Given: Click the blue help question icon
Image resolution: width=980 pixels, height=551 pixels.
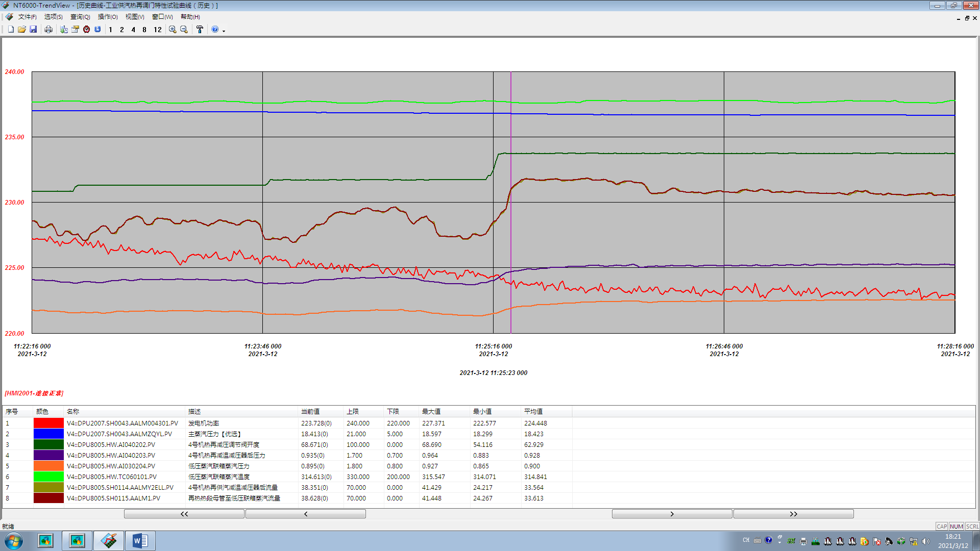Looking at the screenshot, I should click(215, 30).
